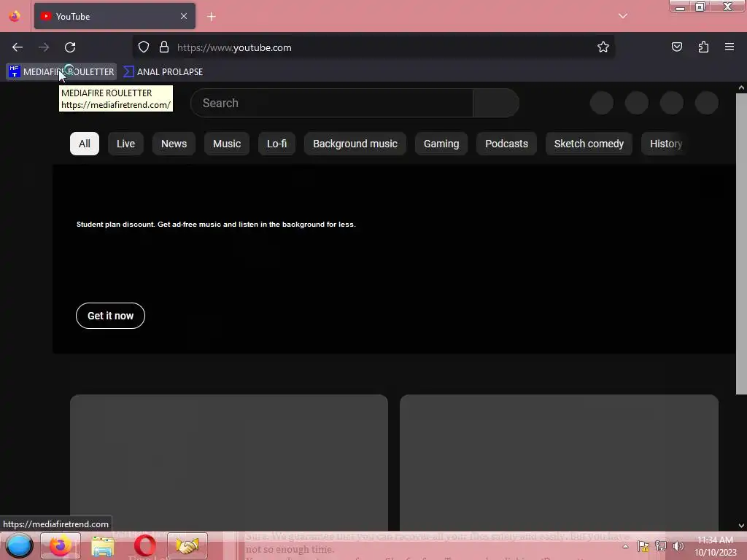Viewport: 747px width, 560px height.
Task: Select the Podcasts filter chip
Action: click(506, 144)
